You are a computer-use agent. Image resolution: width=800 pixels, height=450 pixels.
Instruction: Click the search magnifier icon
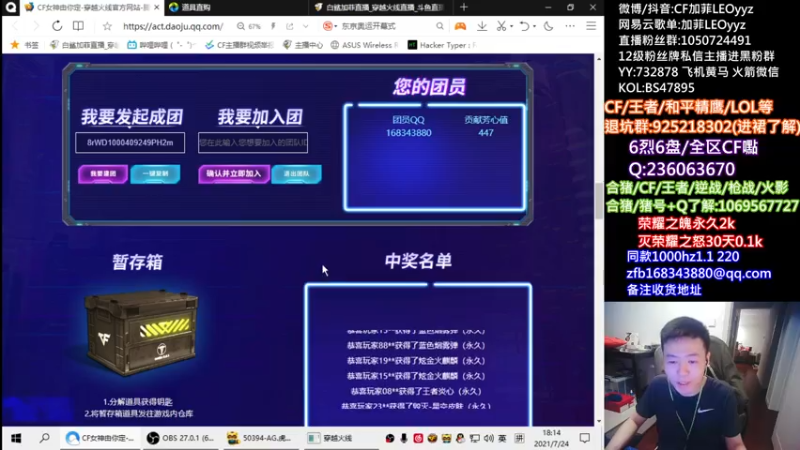(x=439, y=26)
